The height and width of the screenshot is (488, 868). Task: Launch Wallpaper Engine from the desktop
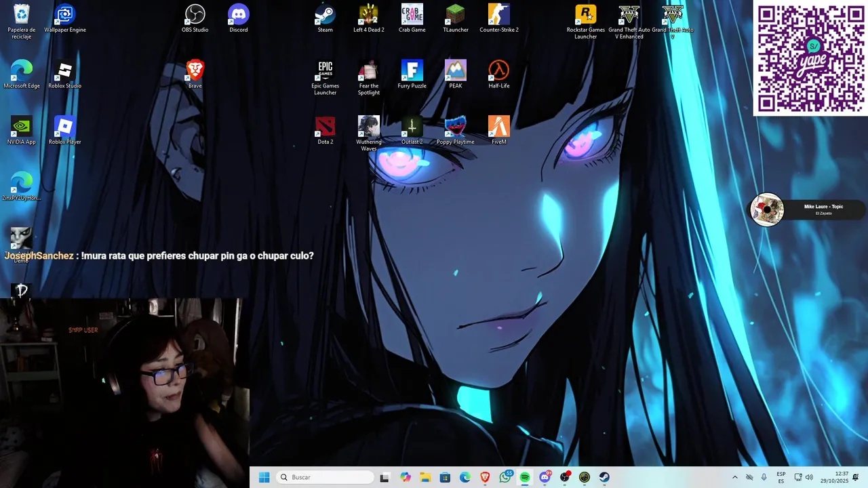point(64,18)
